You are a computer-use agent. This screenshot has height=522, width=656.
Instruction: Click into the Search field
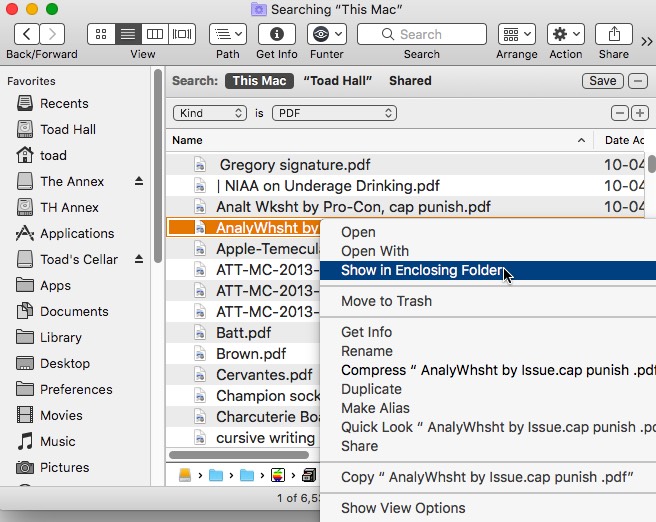(x=422, y=34)
